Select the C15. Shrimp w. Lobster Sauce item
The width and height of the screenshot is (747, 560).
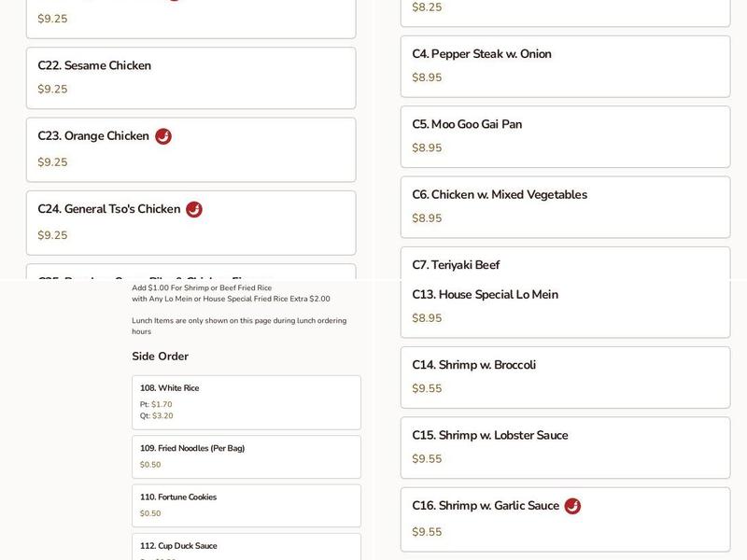(x=564, y=447)
